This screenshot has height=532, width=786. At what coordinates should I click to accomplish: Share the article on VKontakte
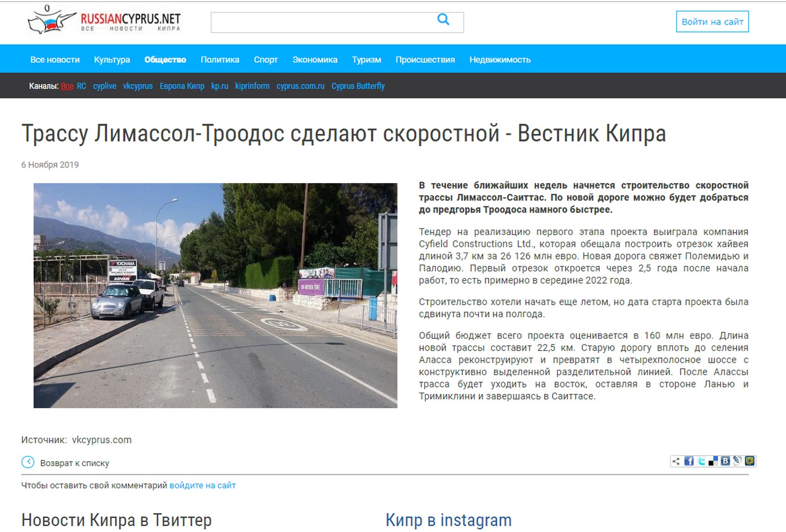tap(726, 461)
